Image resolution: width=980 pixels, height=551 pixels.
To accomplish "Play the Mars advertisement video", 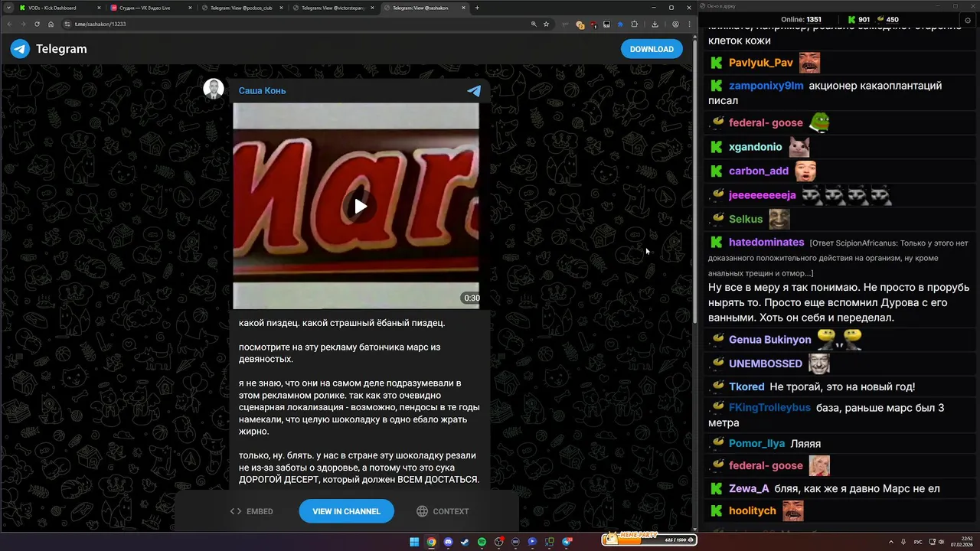I will [360, 206].
